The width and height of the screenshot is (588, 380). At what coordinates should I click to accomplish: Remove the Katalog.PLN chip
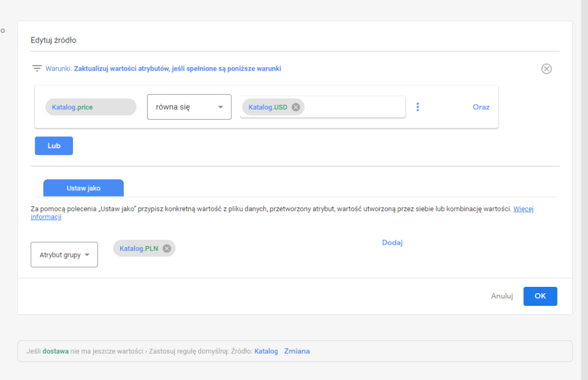(x=167, y=248)
